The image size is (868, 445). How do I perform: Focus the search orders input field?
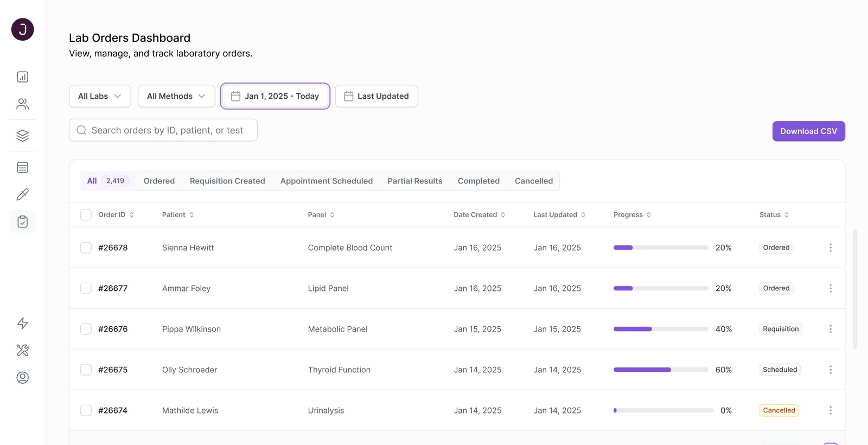point(163,130)
